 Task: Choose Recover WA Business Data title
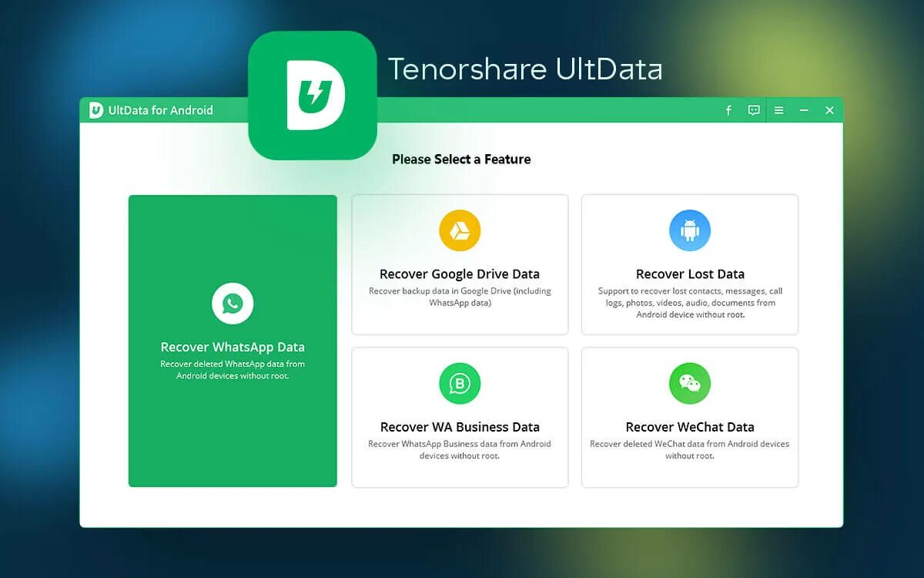coord(460,427)
